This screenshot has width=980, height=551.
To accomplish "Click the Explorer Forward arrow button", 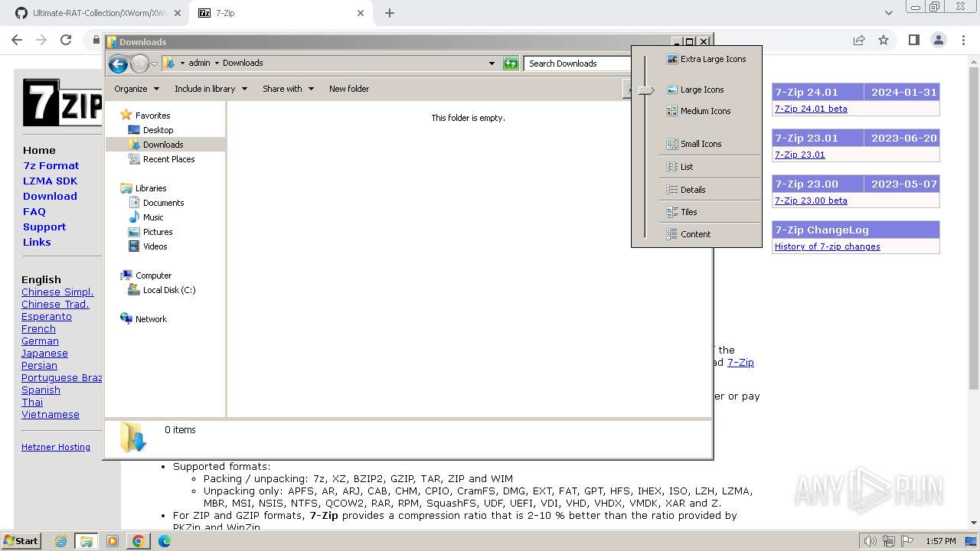I will tap(139, 64).
